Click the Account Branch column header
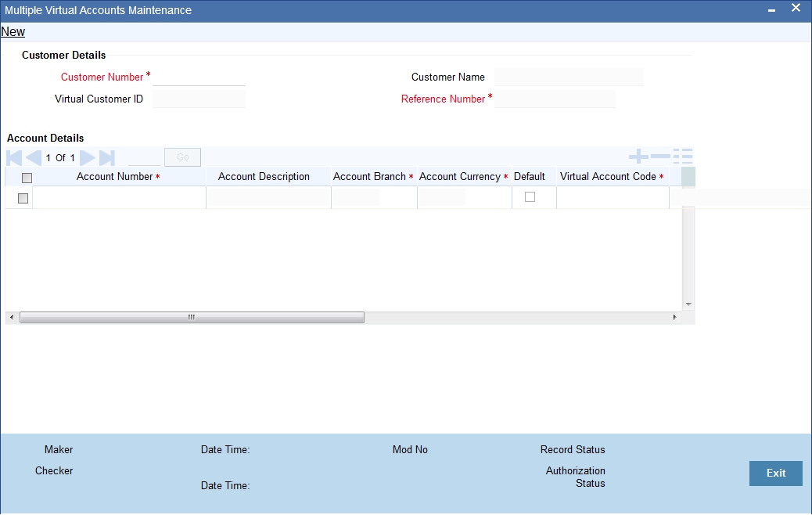The image size is (812, 515). (373, 177)
